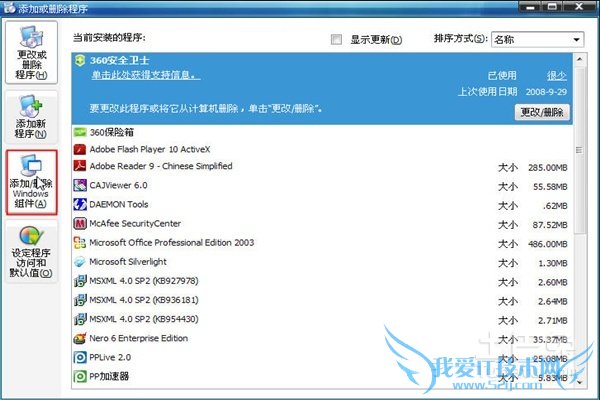Open Add/Remove Windows Components (组件)
Image resolution: width=600 pixels, height=400 pixels.
(31, 182)
